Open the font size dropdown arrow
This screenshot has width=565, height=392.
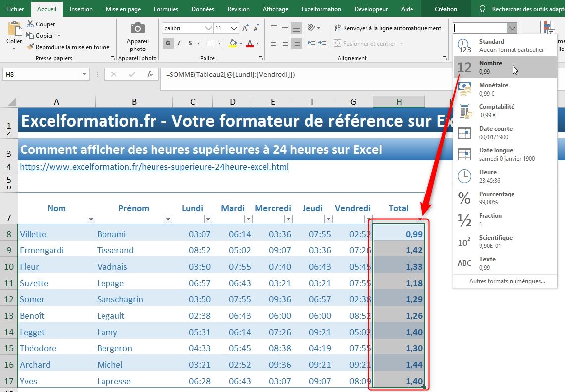point(234,28)
